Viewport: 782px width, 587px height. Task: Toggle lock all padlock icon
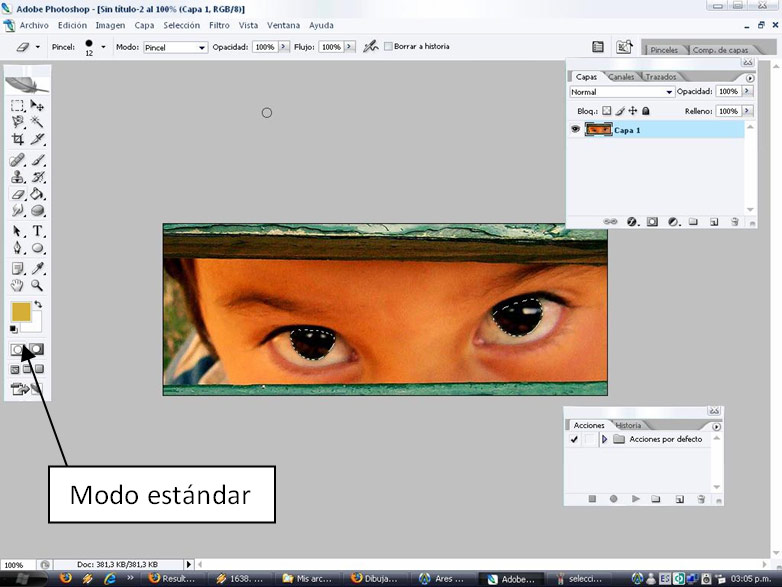coord(646,111)
